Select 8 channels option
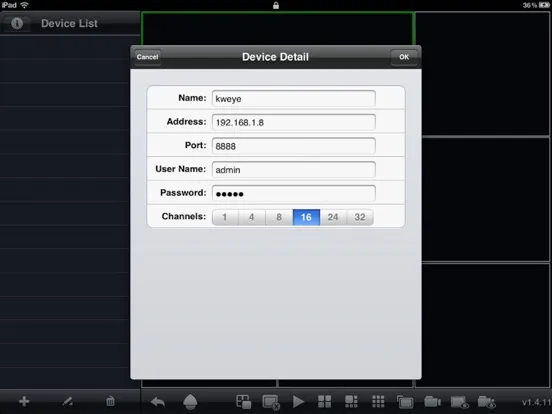The height and width of the screenshot is (414, 552). coord(279,217)
